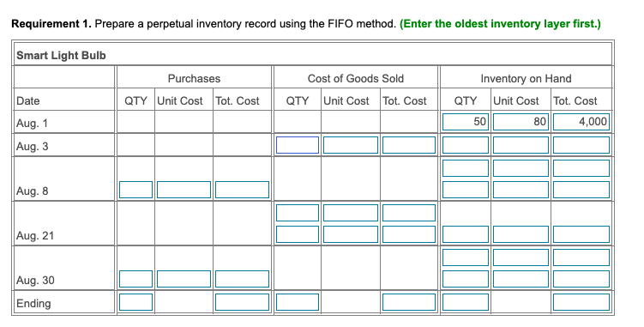Select the Aug. 8 Purchases Unit Cost field
The height and width of the screenshot is (327, 644).
(184, 190)
